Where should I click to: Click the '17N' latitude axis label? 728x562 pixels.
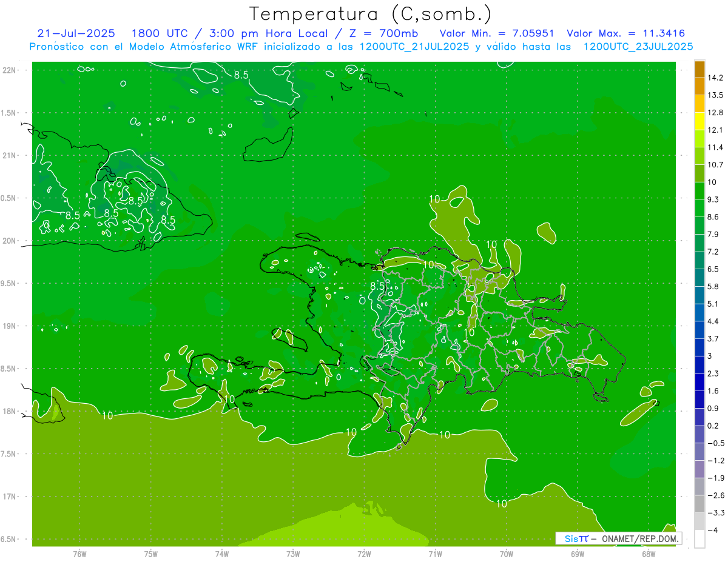(x=10, y=497)
